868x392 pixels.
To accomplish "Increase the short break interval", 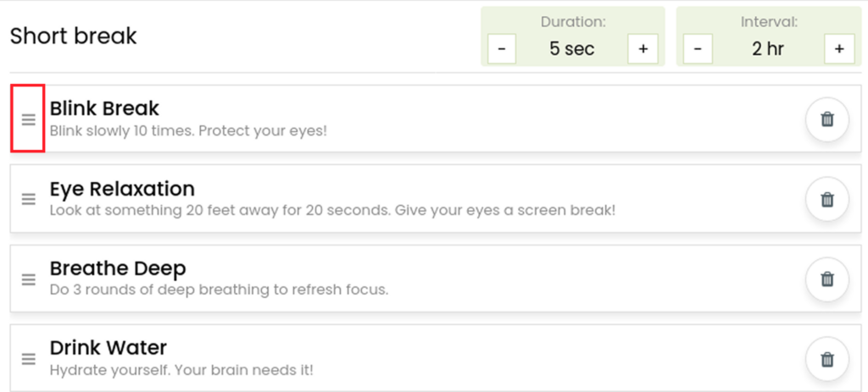I will (839, 48).
